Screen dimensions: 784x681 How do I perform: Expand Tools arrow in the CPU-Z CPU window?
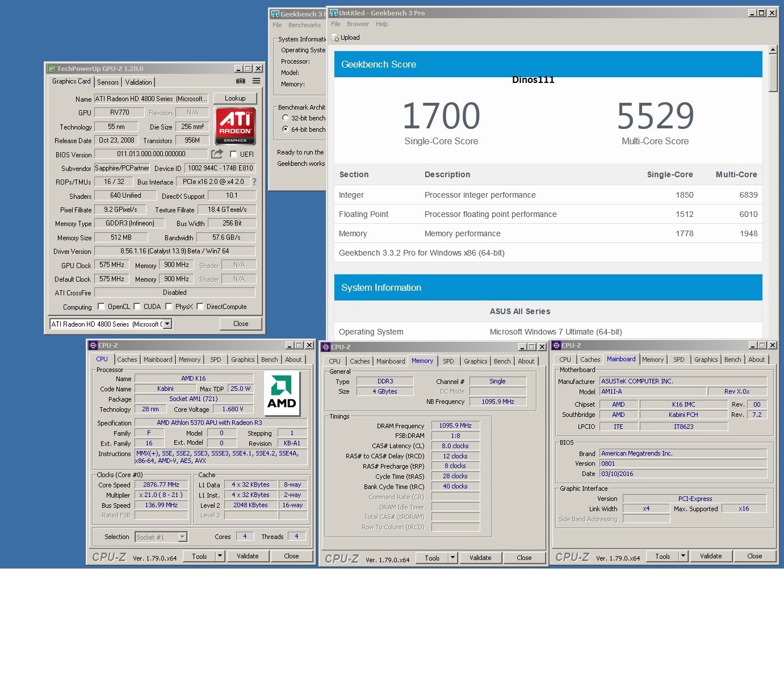point(220,556)
